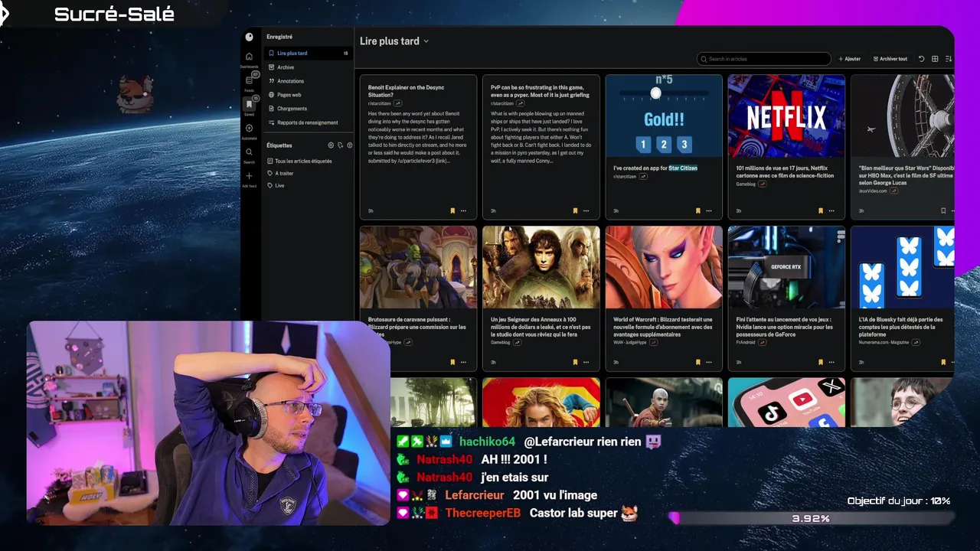Click ThecreeperEB username in stream chat
980x551 pixels.
click(x=482, y=513)
